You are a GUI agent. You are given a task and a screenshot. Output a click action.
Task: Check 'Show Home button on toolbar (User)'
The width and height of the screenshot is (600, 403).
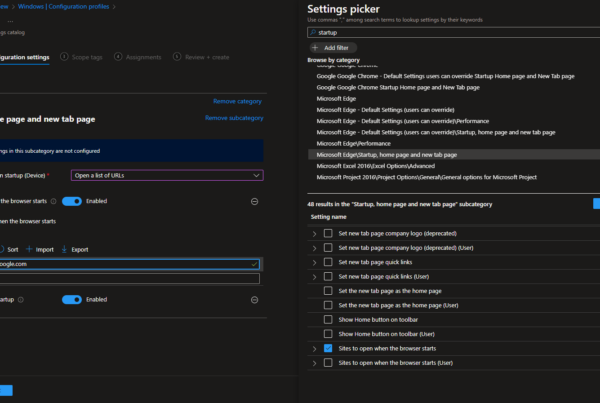(328, 334)
